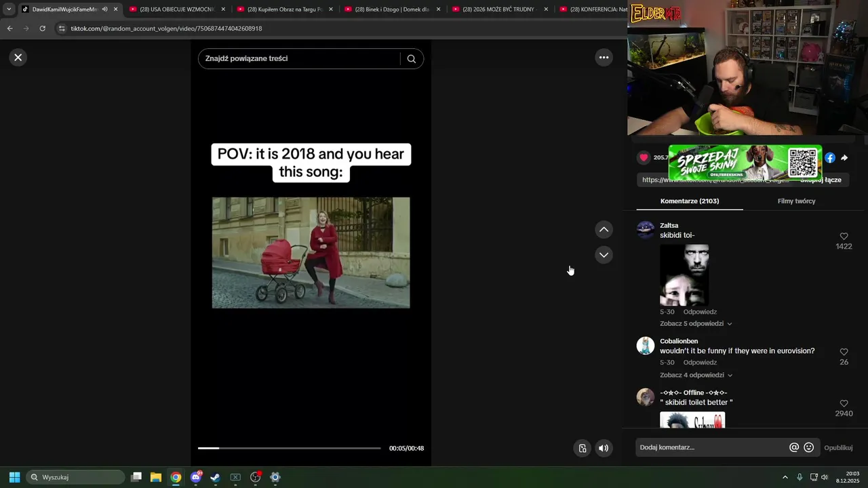The height and width of the screenshot is (488, 868).
Task: Click the 'Opublikuj' post button
Action: coord(838,448)
